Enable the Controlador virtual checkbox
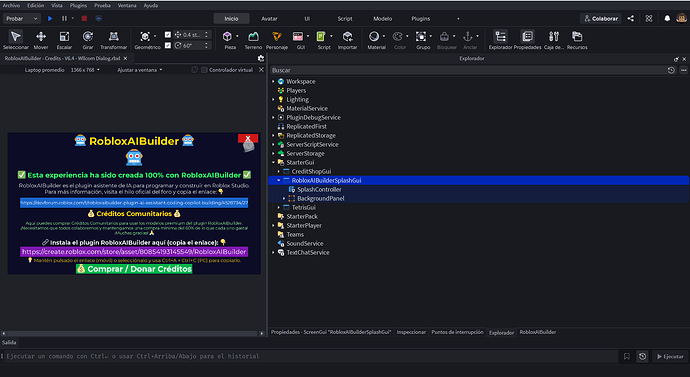The height and width of the screenshot is (377, 690). point(204,70)
